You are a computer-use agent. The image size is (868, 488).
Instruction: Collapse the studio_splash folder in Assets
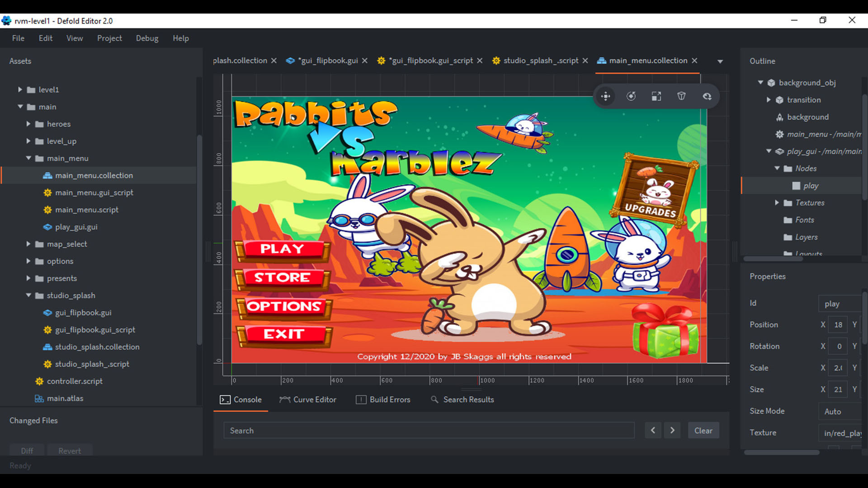29,295
